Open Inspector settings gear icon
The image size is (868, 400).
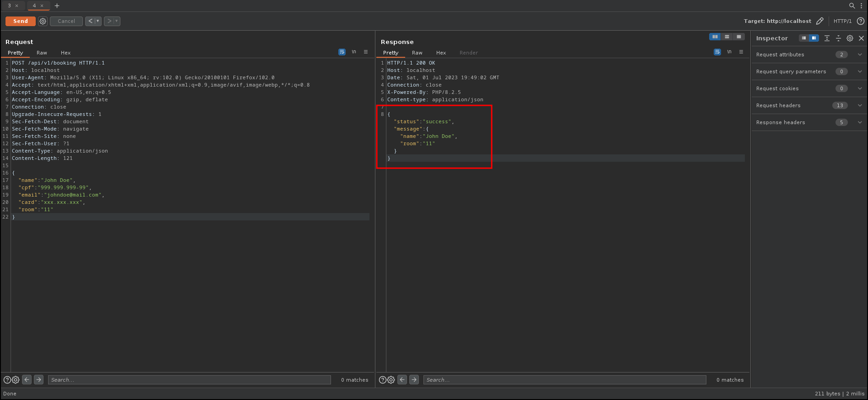point(850,38)
